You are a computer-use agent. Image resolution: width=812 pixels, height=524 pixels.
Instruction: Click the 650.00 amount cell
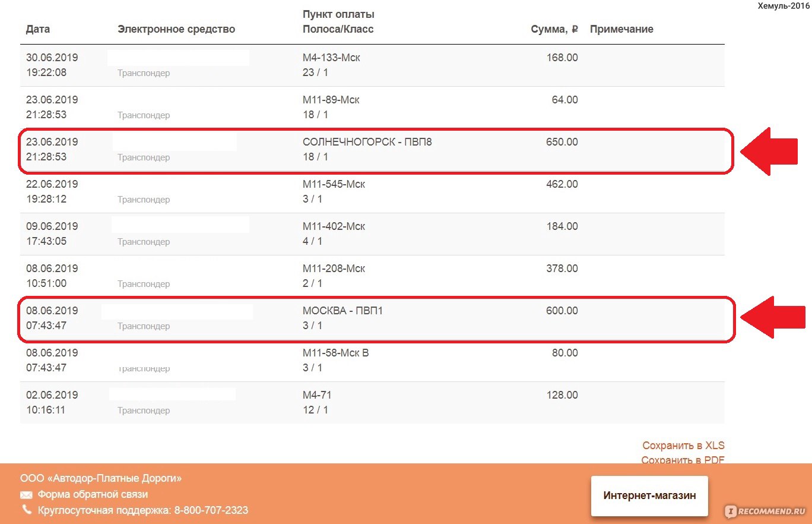562,143
